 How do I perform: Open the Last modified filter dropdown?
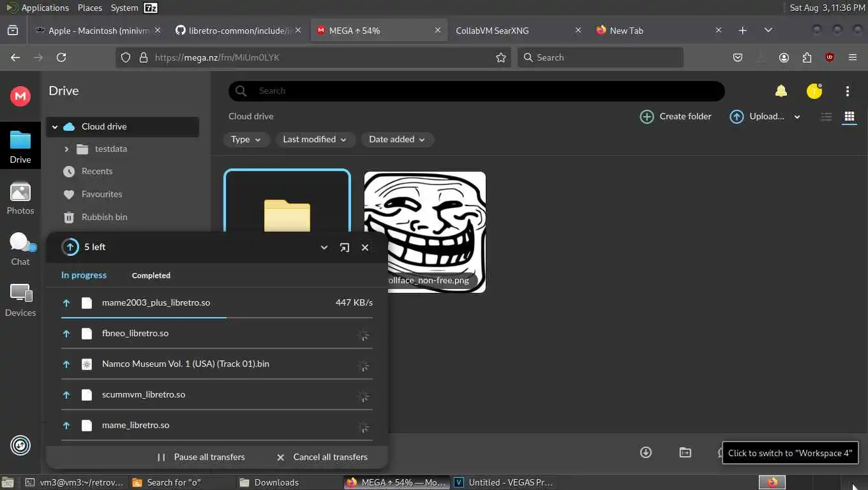315,140
